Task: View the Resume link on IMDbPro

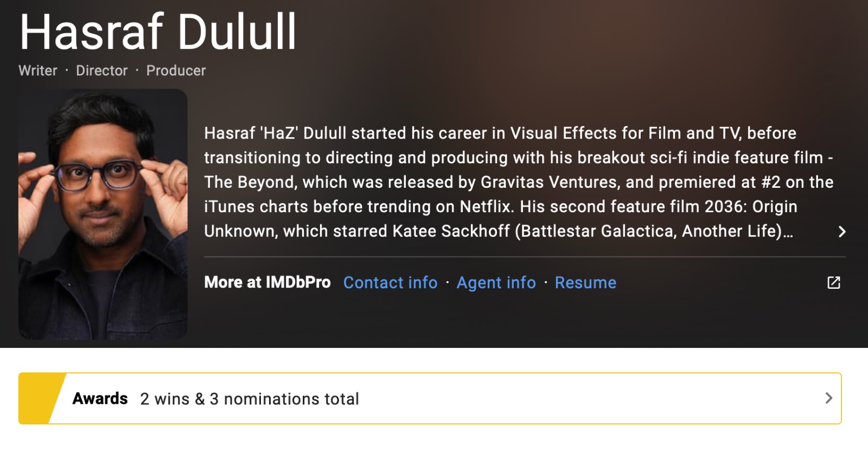Action: [585, 282]
